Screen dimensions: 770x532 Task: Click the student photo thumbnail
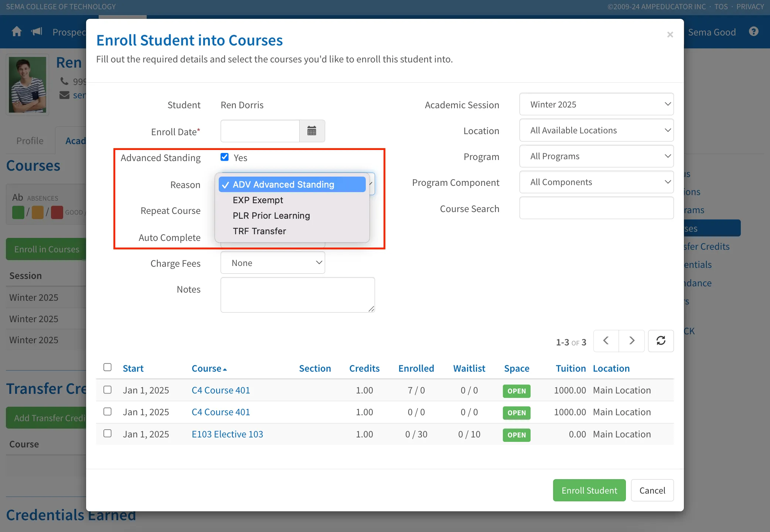pos(27,85)
